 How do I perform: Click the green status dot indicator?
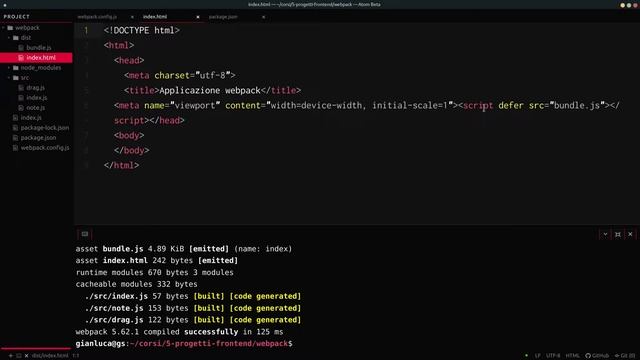tap(526, 356)
